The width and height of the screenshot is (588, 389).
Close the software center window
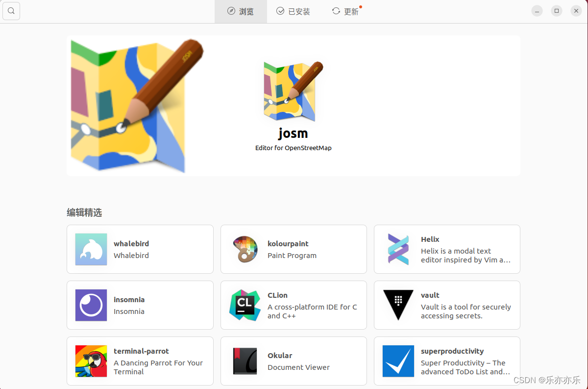576,11
